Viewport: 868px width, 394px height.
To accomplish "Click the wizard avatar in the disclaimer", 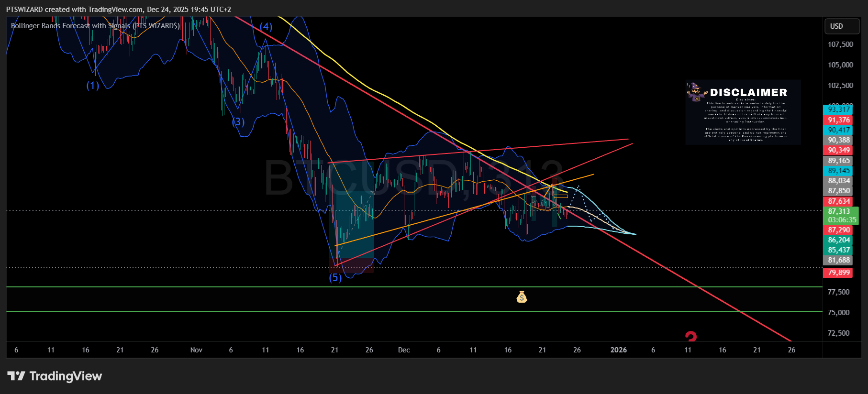I will pos(696,92).
